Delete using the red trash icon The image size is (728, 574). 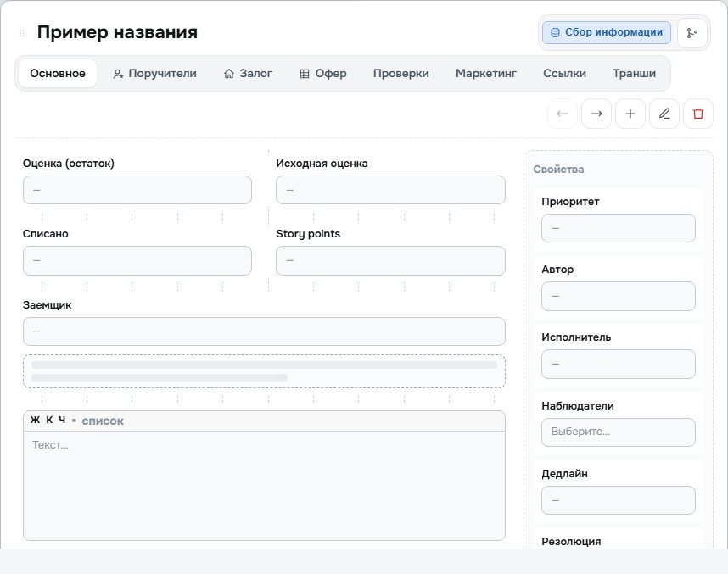tap(697, 114)
